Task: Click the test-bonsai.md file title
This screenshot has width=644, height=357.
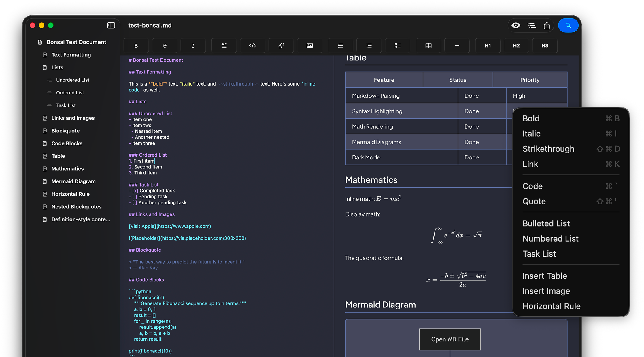Action: tap(150, 25)
